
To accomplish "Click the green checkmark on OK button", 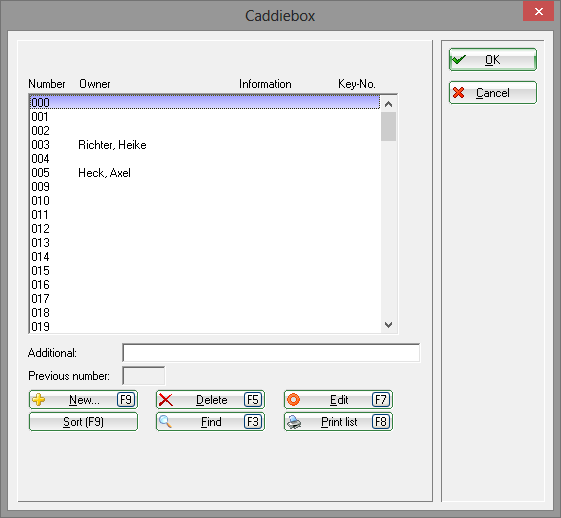I will click(x=459, y=59).
